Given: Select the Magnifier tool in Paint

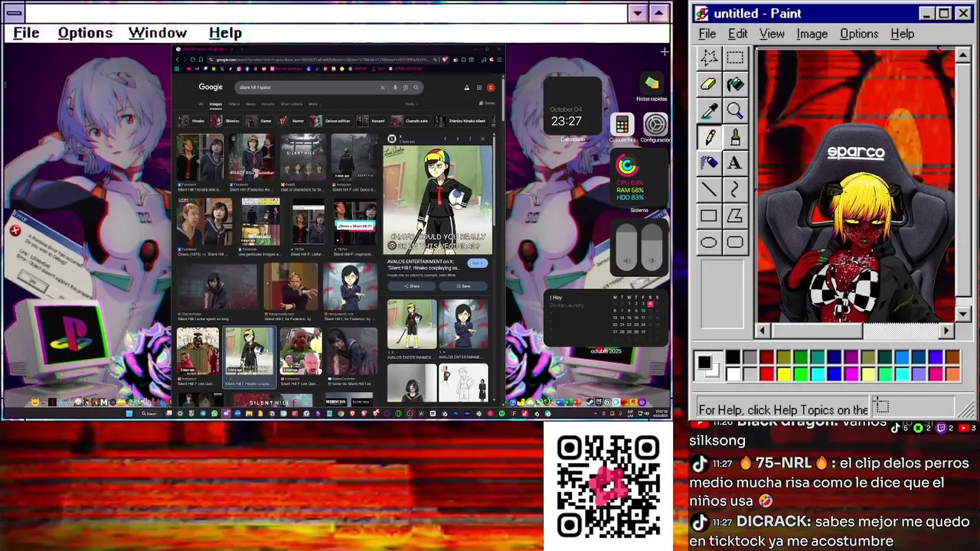Looking at the screenshot, I should (x=735, y=112).
